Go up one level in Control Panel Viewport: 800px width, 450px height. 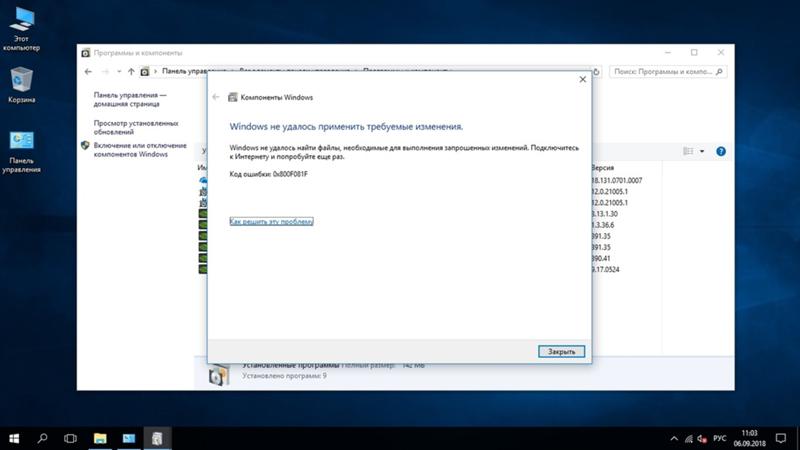[131, 71]
